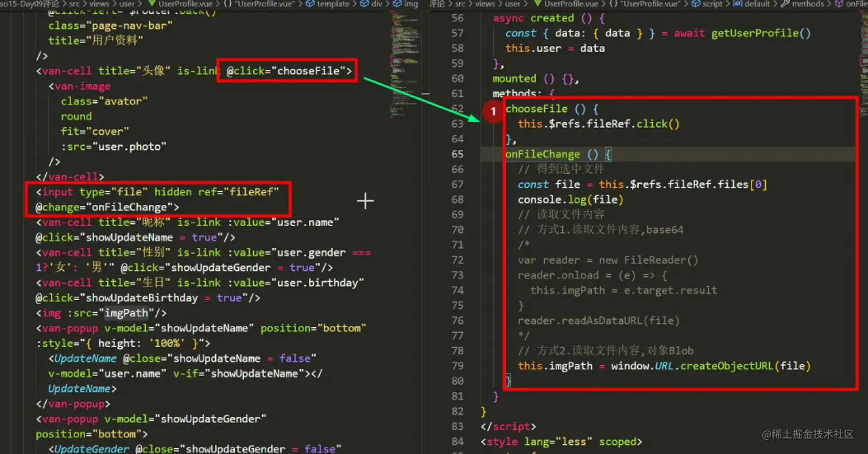Image resolution: width=868 pixels, height=454 pixels.
Task: Click the default symbol icon in the breadcrumb
Action: [x=738, y=4]
